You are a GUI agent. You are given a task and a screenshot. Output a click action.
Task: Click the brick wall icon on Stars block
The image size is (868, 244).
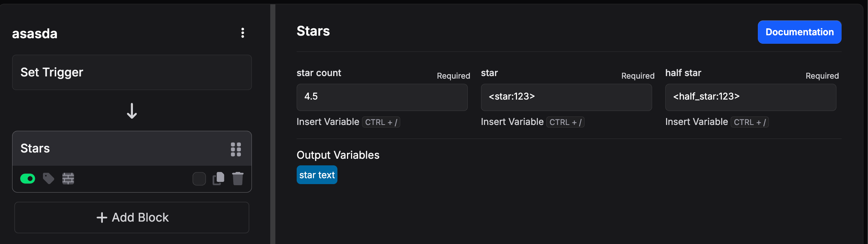click(68, 179)
